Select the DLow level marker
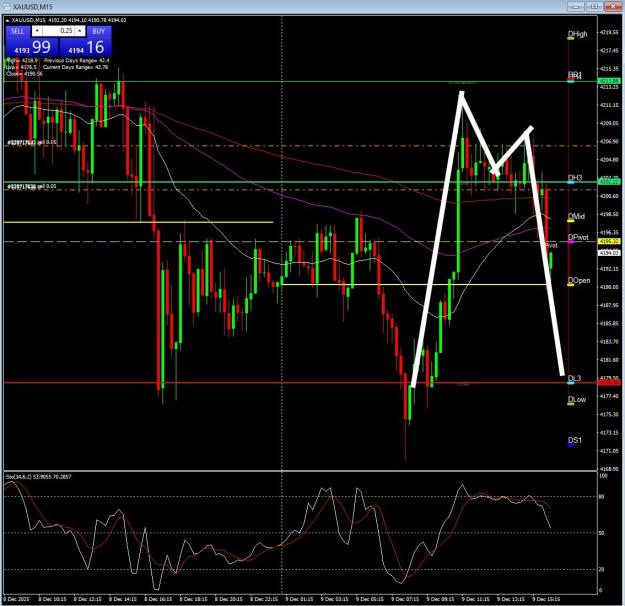The height and width of the screenshot is (606, 625). 577,399
